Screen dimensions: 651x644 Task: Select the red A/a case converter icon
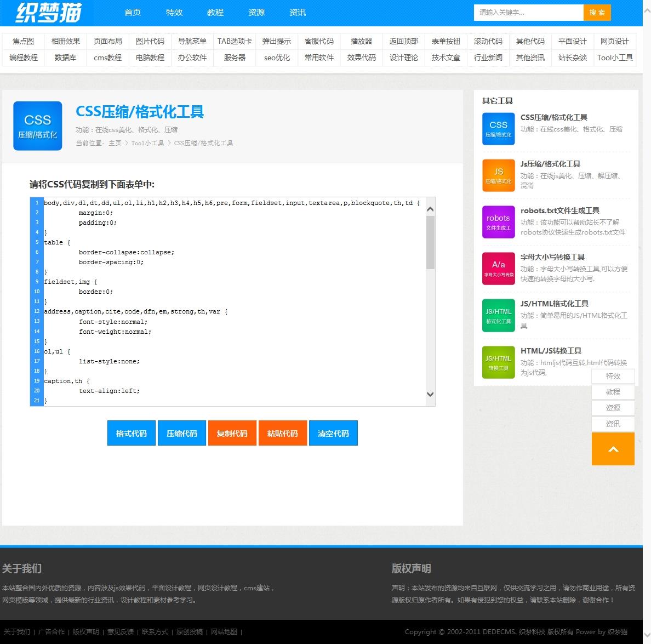tap(498, 269)
